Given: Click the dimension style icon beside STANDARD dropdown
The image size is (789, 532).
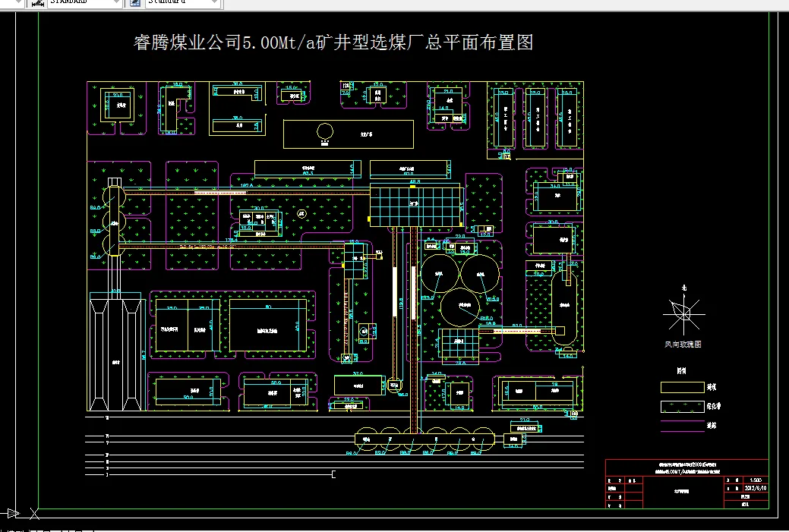Looking at the screenshot, I should pyautogui.click(x=36, y=3).
